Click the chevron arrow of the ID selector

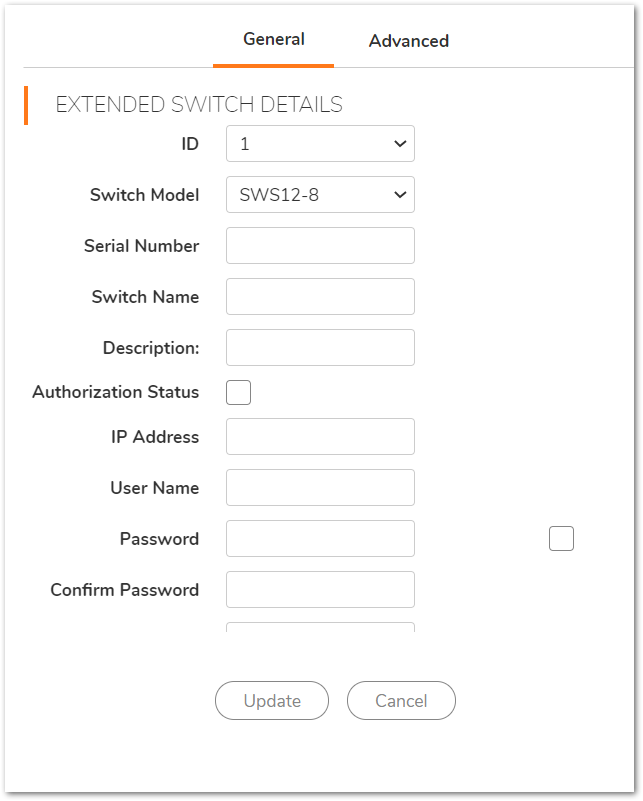(x=400, y=144)
